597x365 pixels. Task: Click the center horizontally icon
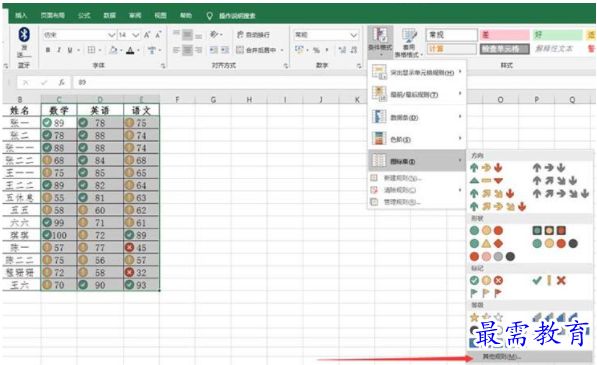pos(187,50)
